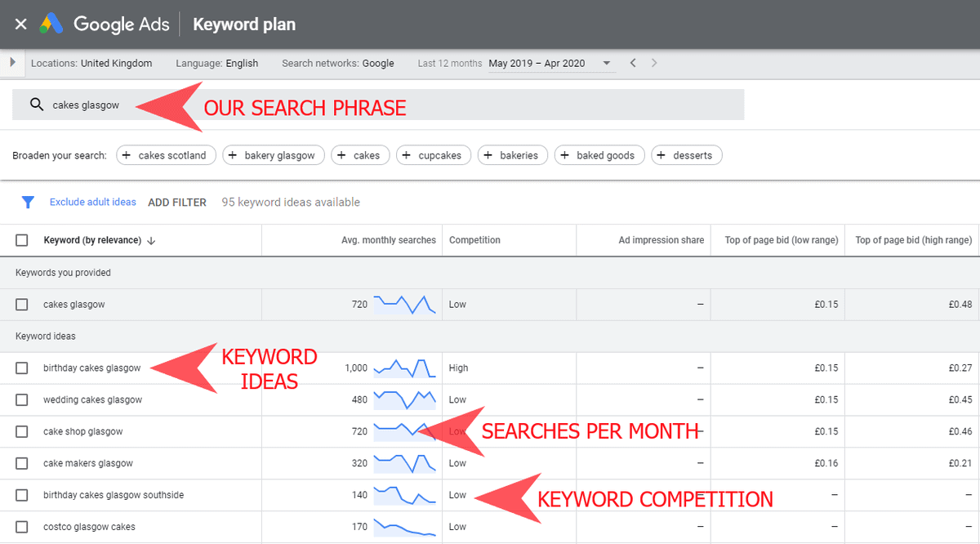Click Exclude adult ideas filter link
This screenshot has height=544, width=980.
pyautogui.click(x=93, y=202)
